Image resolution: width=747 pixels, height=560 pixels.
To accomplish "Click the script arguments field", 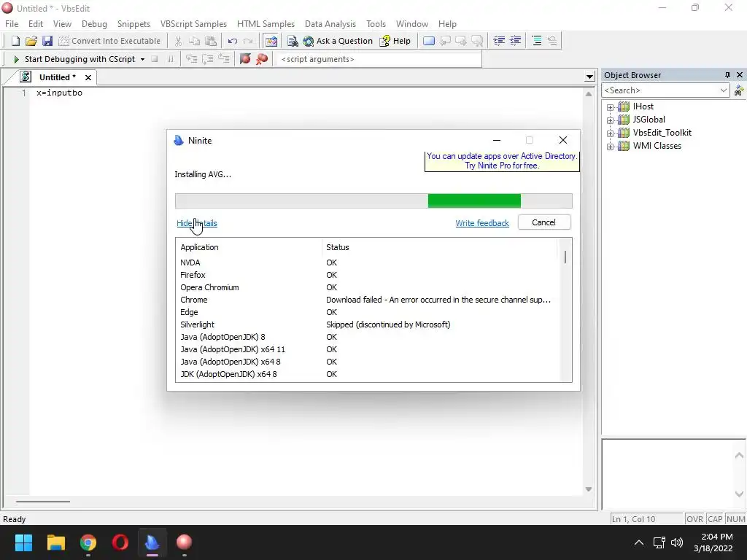I will 379,59.
